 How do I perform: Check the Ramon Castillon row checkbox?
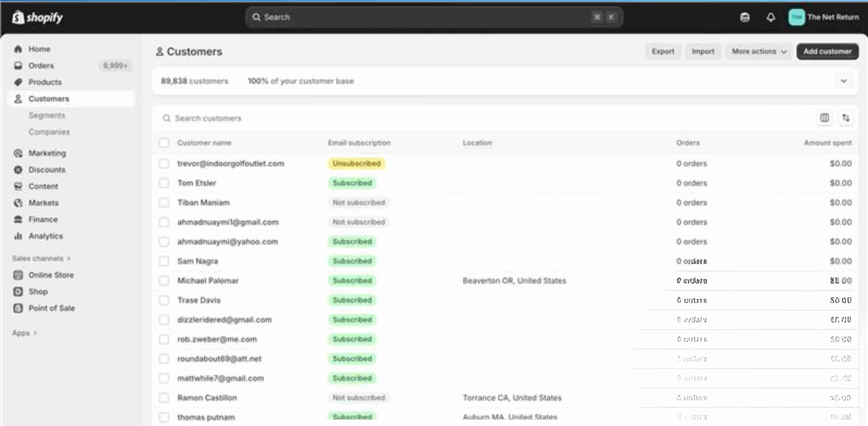[x=164, y=398]
